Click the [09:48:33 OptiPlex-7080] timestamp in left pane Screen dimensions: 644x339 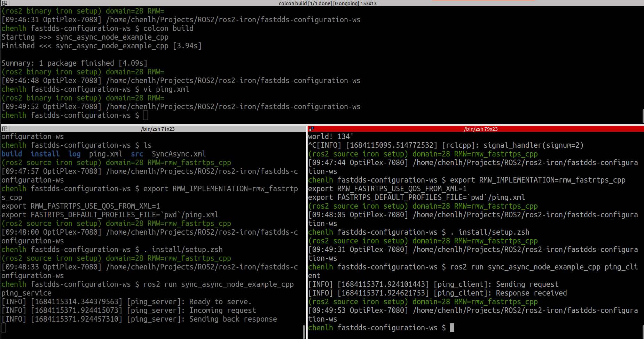[x=51, y=267]
